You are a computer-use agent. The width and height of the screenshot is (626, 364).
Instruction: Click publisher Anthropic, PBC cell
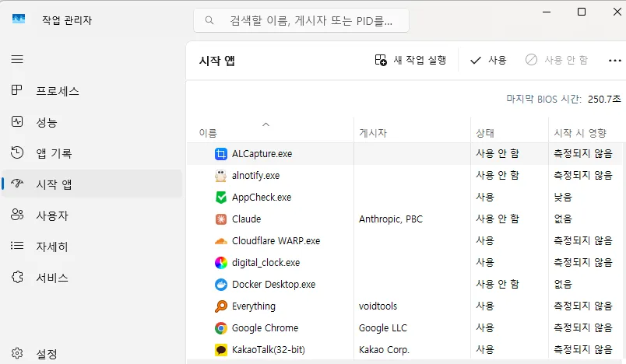tap(390, 219)
